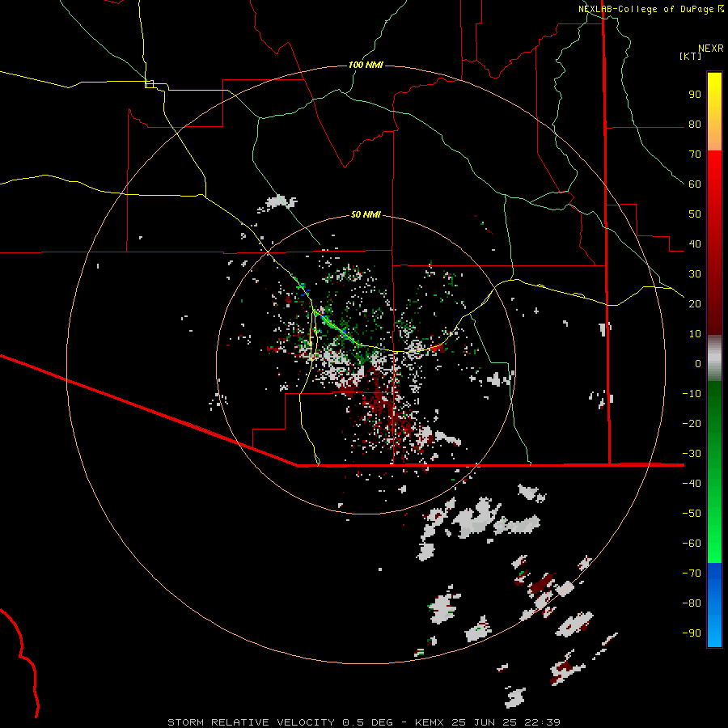Select the -40 scale value
This screenshot has width=728, height=728.
click(692, 484)
